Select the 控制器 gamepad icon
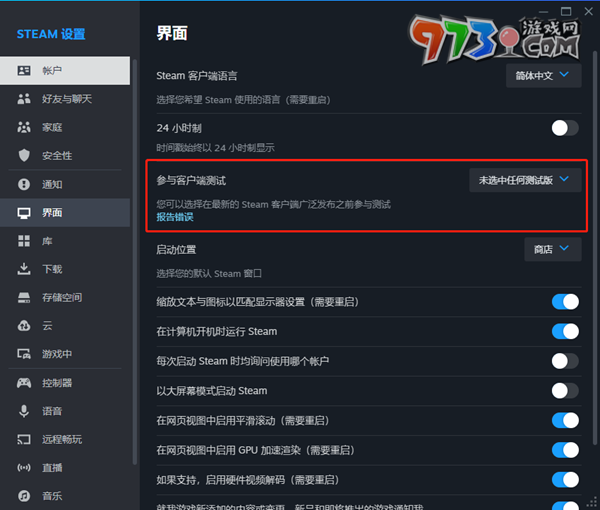The image size is (600, 510). point(24,383)
